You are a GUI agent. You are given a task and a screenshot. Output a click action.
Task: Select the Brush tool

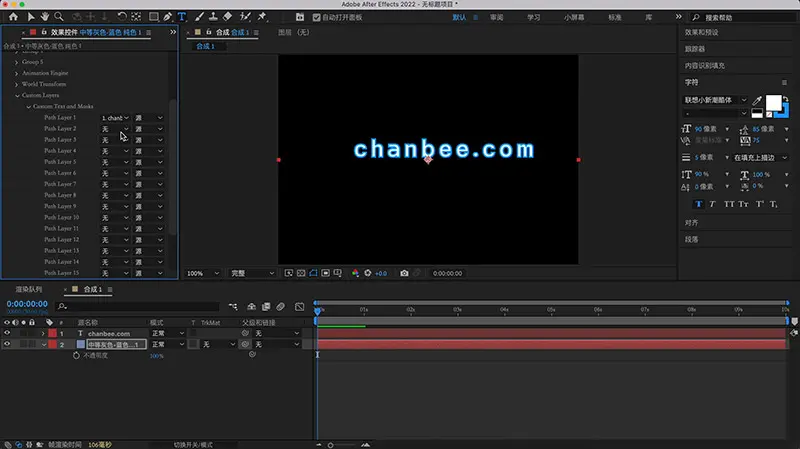click(x=199, y=17)
